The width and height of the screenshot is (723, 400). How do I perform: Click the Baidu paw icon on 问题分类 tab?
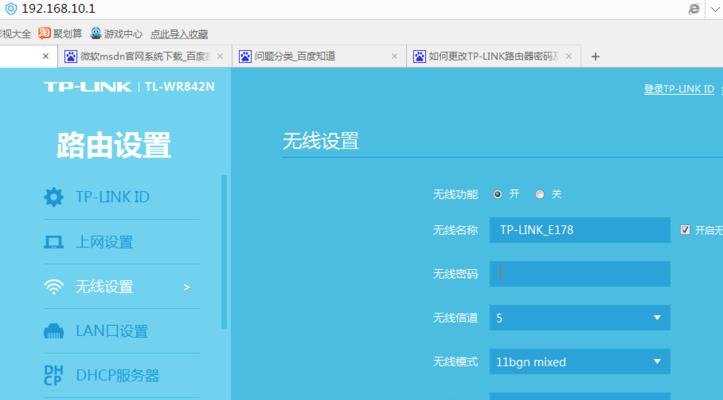click(245, 56)
